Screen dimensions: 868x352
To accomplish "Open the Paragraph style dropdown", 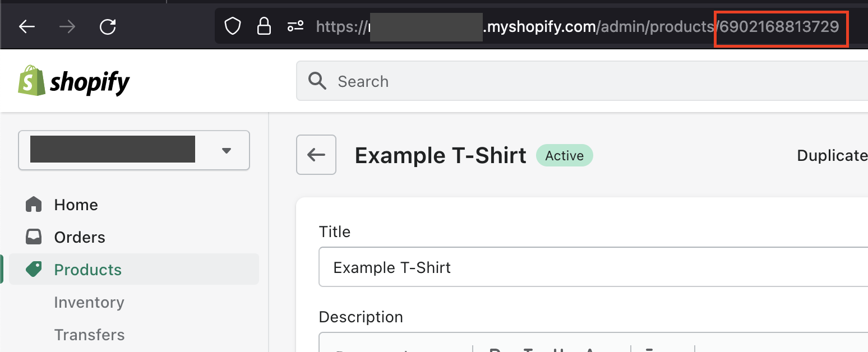I will pyautogui.click(x=370, y=350).
